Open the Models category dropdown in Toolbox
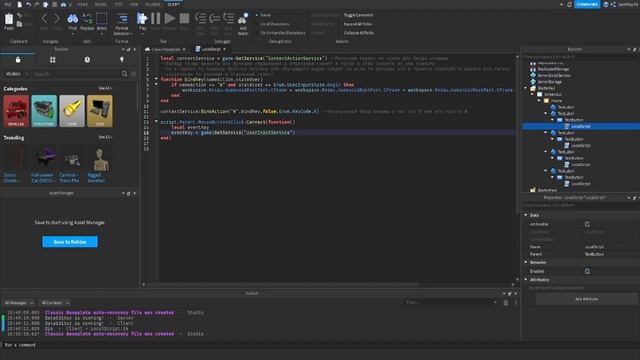Image resolution: width=640 pixels, height=360 pixels. 16,74
